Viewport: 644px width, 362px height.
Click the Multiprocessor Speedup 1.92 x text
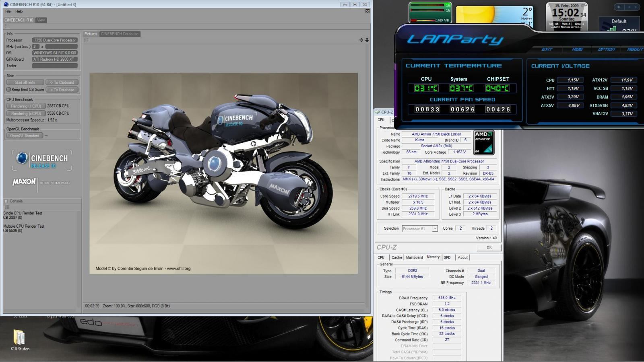pos(32,120)
